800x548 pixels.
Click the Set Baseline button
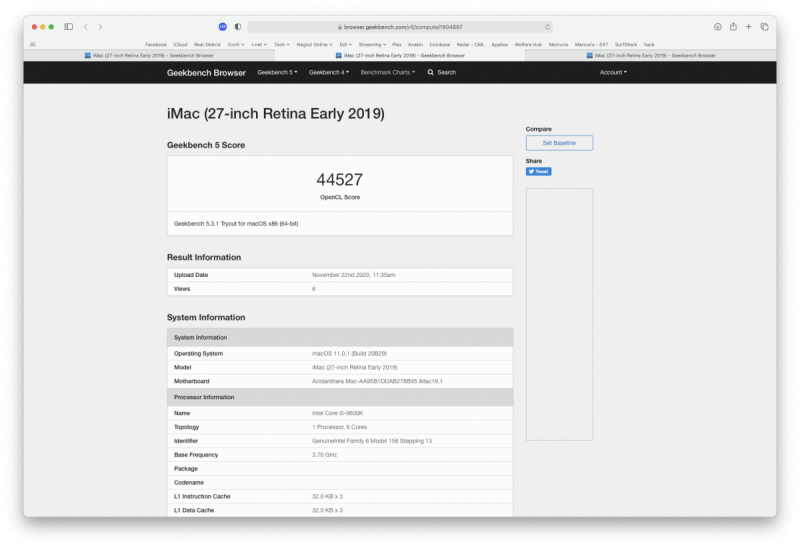coord(559,143)
